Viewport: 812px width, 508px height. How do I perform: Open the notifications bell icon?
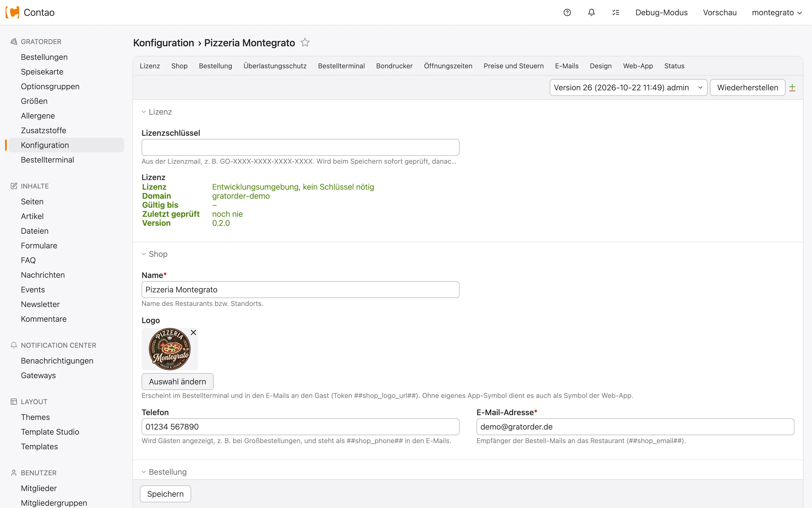pos(591,12)
